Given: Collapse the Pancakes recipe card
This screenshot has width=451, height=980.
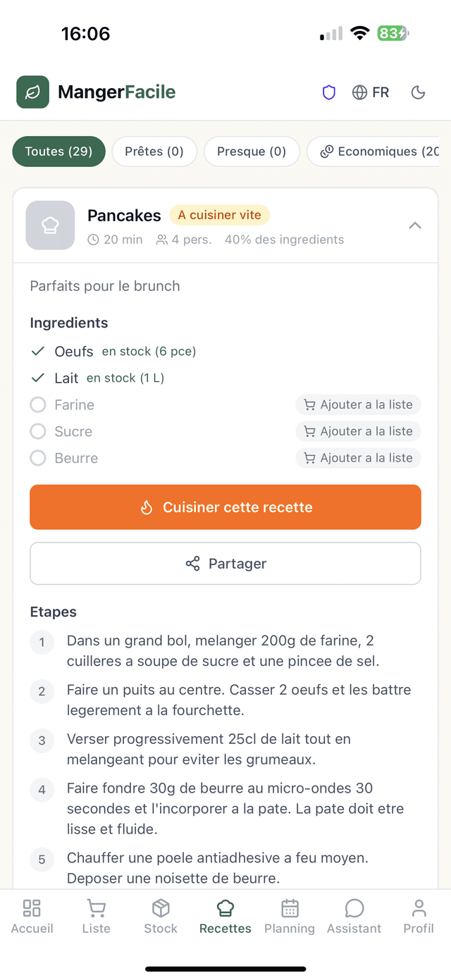Looking at the screenshot, I should coord(415,225).
